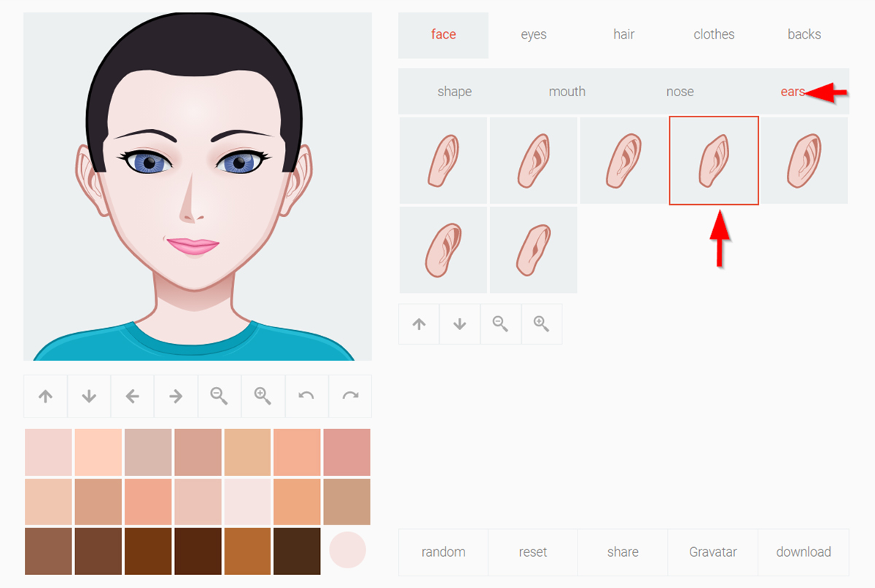Image resolution: width=875 pixels, height=588 pixels.
Task: Reset the avatar to defaults
Action: click(533, 552)
